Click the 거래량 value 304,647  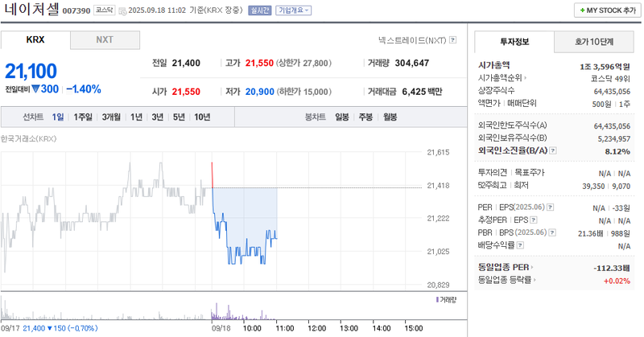[x=412, y=64]
